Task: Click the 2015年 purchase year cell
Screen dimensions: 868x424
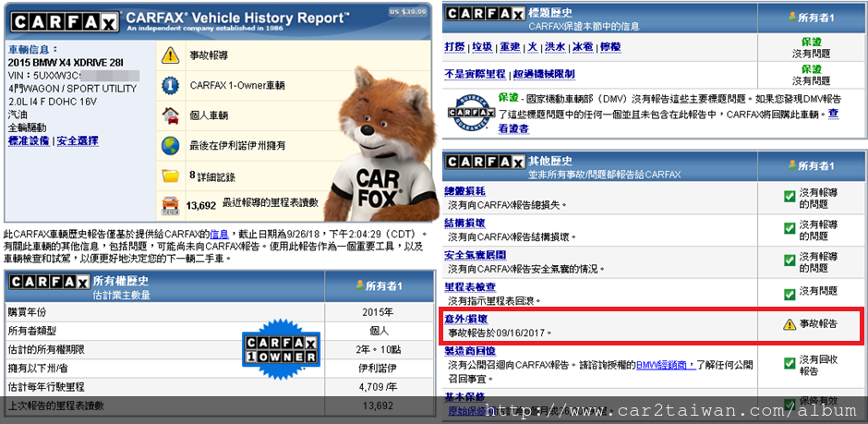Action: pos(380,312)
